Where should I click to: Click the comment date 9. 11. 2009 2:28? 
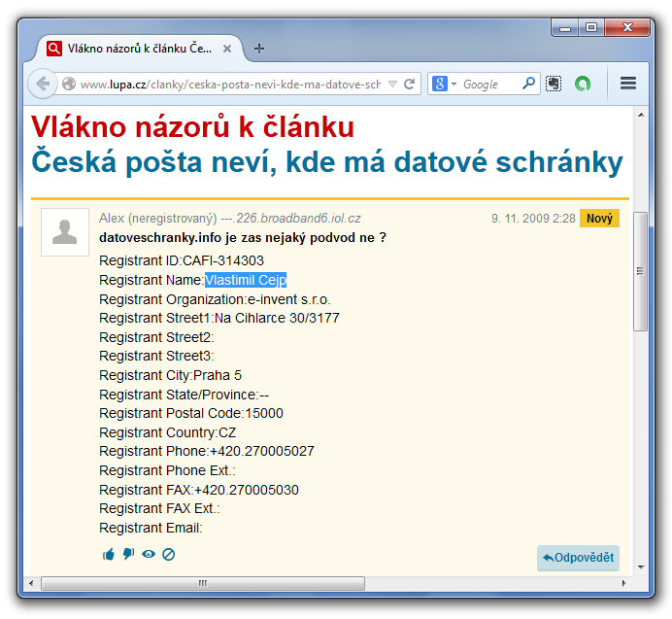pos(533,219)
